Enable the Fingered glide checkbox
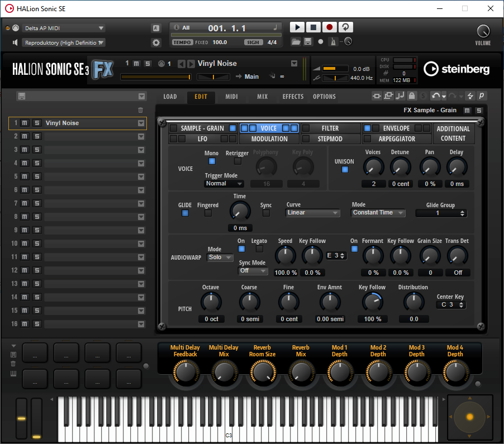Image resolution: width=504 pixels, height=444 pixels. pos(208,213)
